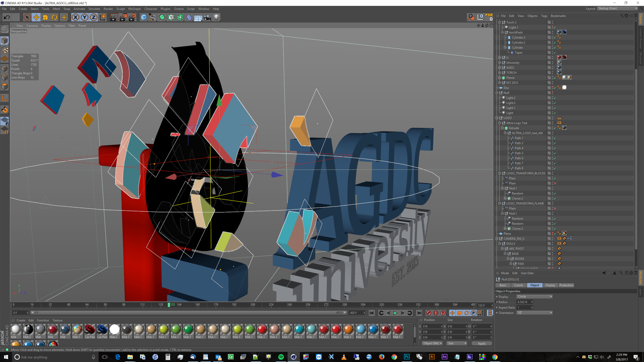Image resolution: width=644 pixels, height=362 pixels.
Task: Toggle the red X on first Plain effector
Action: click(555, 183)
